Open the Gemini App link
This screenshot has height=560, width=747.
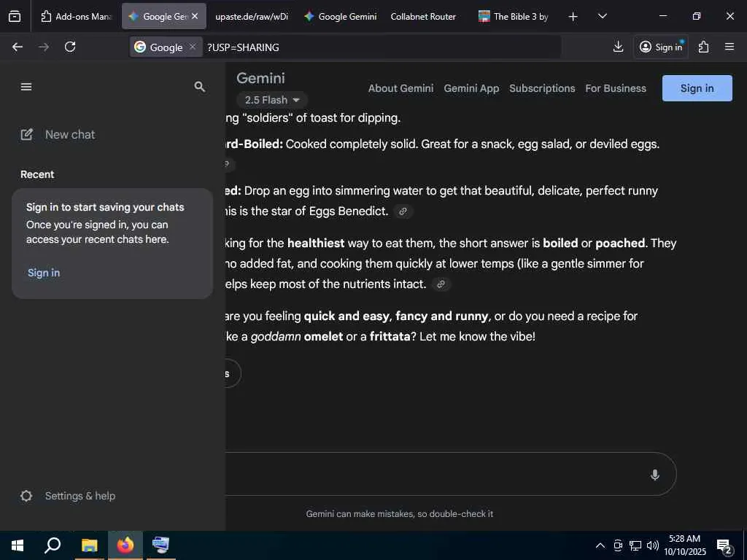click(471, 88)
